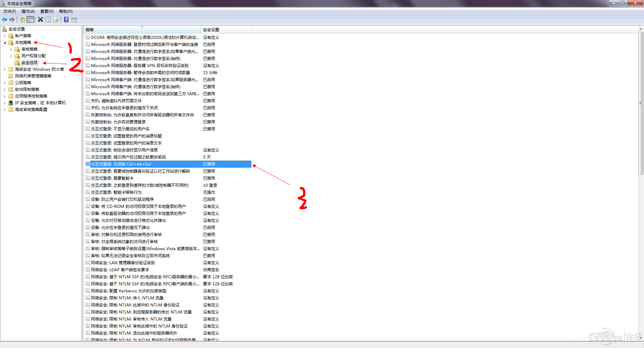Click policy icon of 关机: 清除虚拟内存页面文件

(x=88, y=101)
